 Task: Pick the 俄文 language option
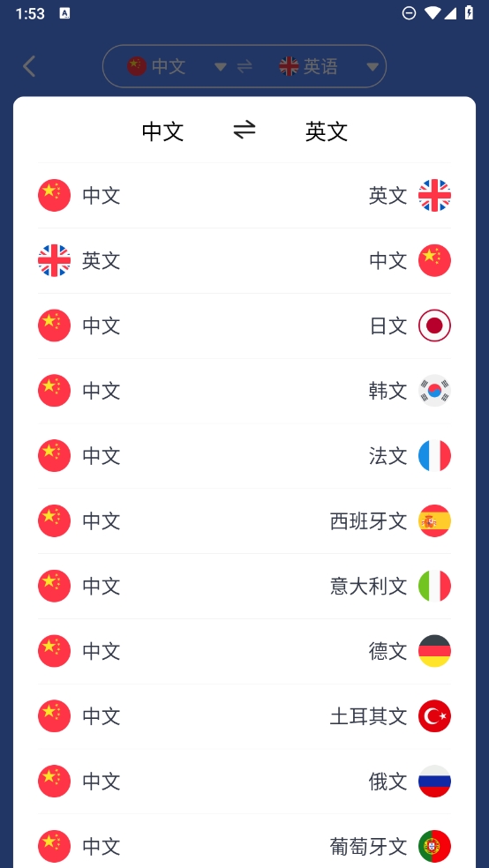(x=244, y=781)
